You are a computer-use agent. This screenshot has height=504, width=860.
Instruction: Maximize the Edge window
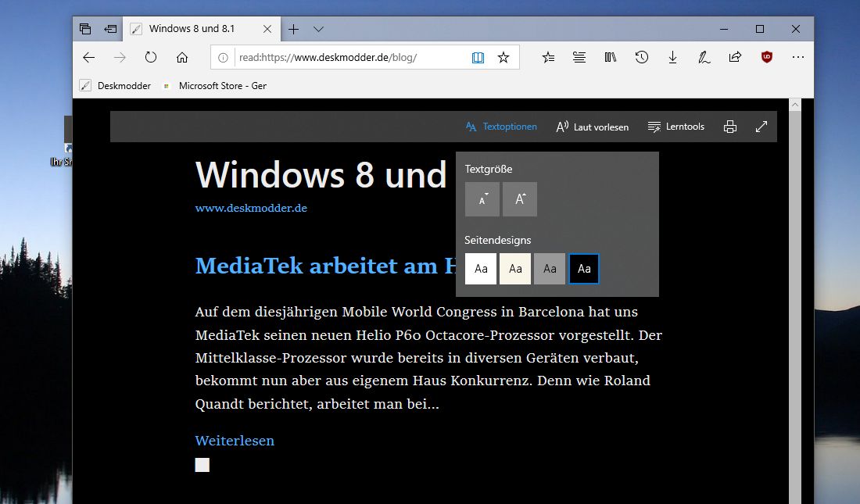[760, 29]
